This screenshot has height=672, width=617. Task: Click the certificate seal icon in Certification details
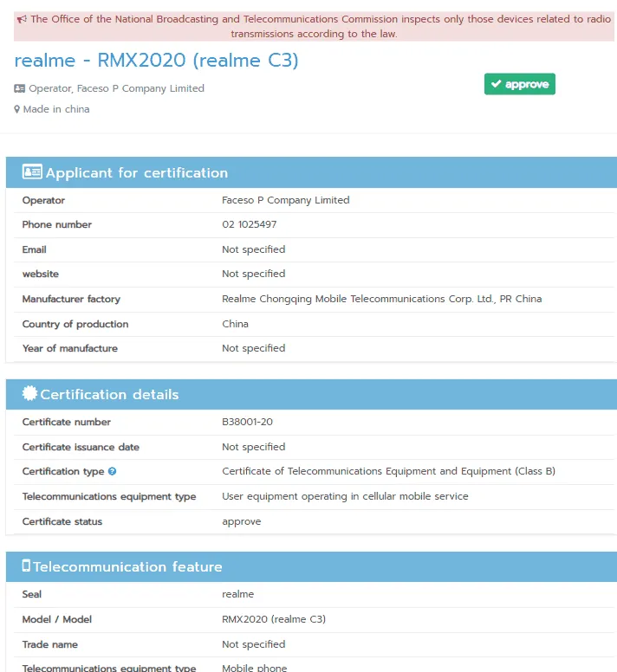click(x=29, y=393)
